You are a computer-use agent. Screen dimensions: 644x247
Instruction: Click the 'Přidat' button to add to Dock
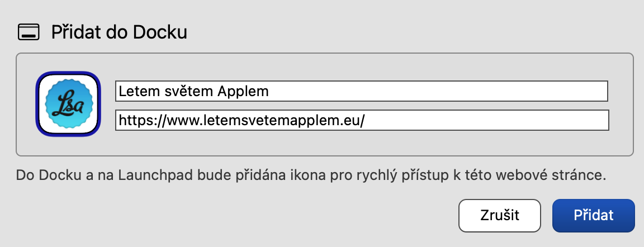[x=593, y=215]
